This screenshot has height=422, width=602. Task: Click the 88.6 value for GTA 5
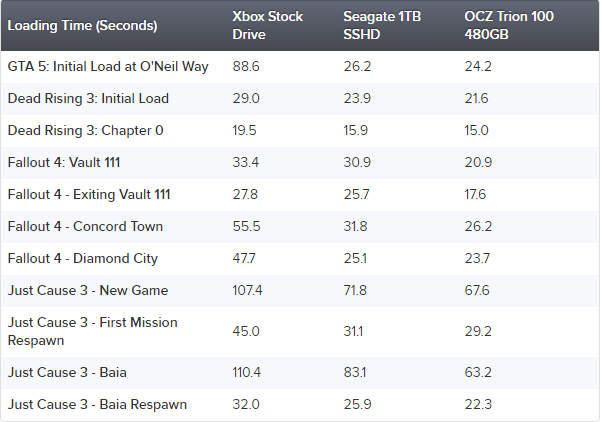click(x=246, y=66)
